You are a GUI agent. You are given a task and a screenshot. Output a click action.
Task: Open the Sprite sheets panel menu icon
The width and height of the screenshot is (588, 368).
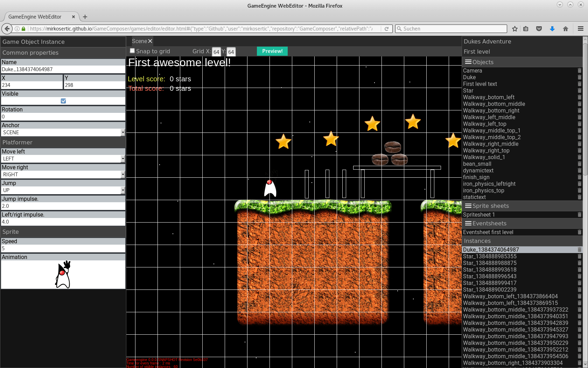[468, 206]
